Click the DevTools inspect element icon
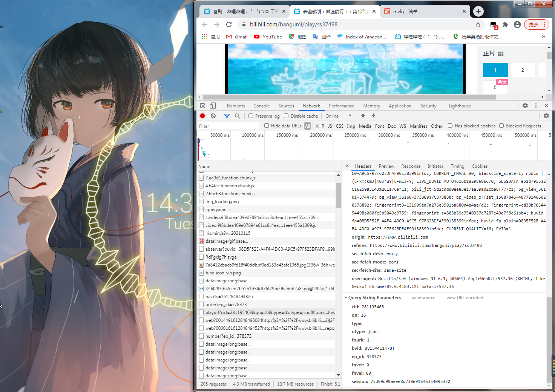This screenshot has height=392, width=555. click(203, 106)
